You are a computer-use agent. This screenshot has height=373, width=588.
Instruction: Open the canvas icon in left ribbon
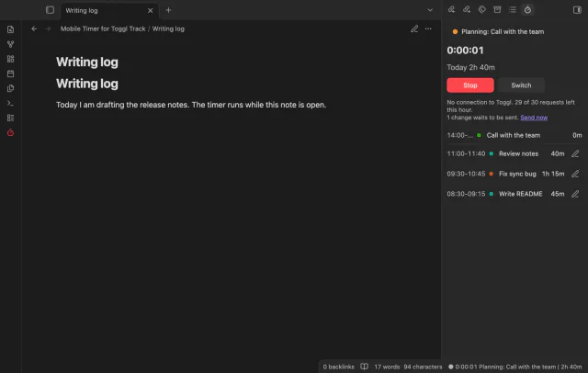click(x=10, y=59)
